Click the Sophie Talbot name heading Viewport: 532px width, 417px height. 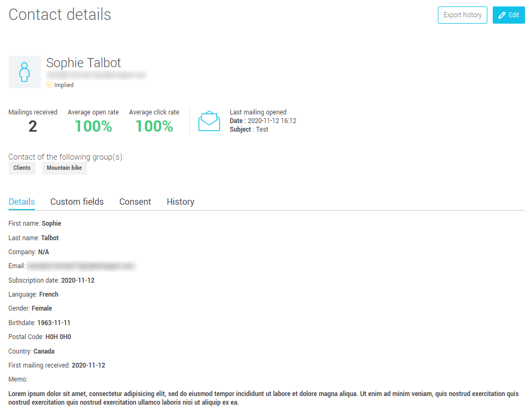click(83, 63)
